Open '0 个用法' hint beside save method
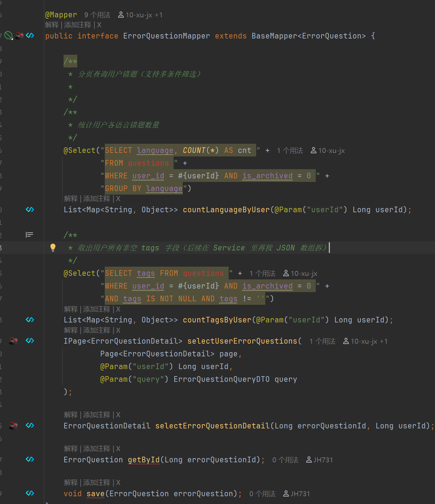This screenshot has height=504, width=435. tap(263, 494)
